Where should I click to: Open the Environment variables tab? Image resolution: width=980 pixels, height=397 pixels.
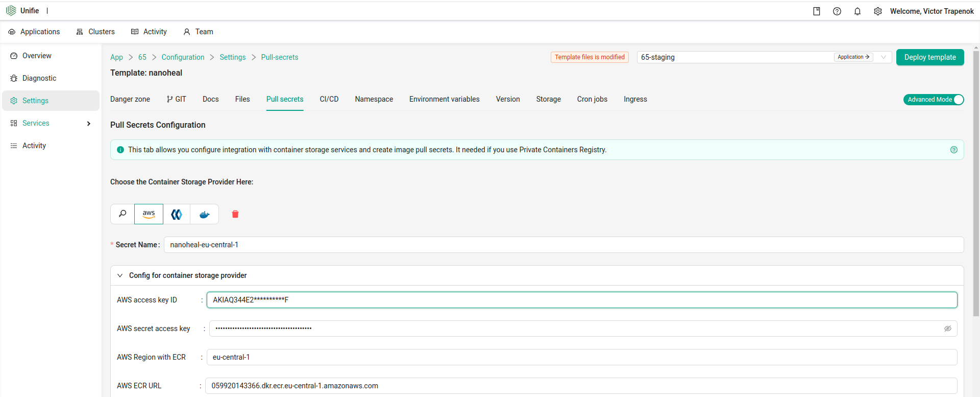click(444, 99)
